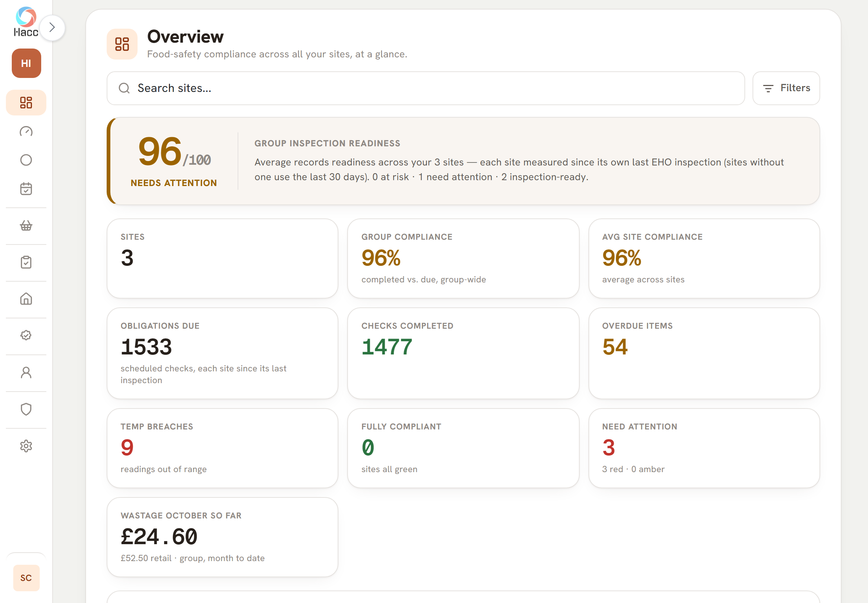Open the Overdue Items 54 card
Image resolution: width=868 pixels, height=603 pixels.
(704, 353)
